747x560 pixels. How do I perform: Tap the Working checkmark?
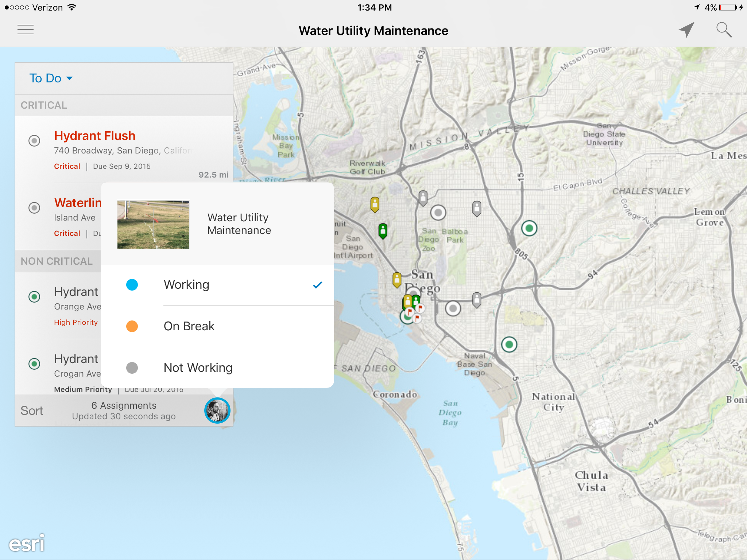point(317,285)
